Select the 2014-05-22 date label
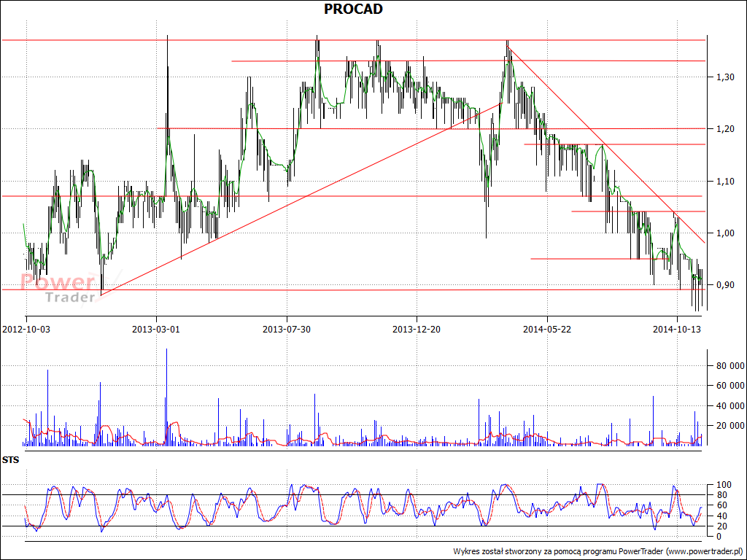The width and height of the screenshot is (747, 560). coord(547,329)
